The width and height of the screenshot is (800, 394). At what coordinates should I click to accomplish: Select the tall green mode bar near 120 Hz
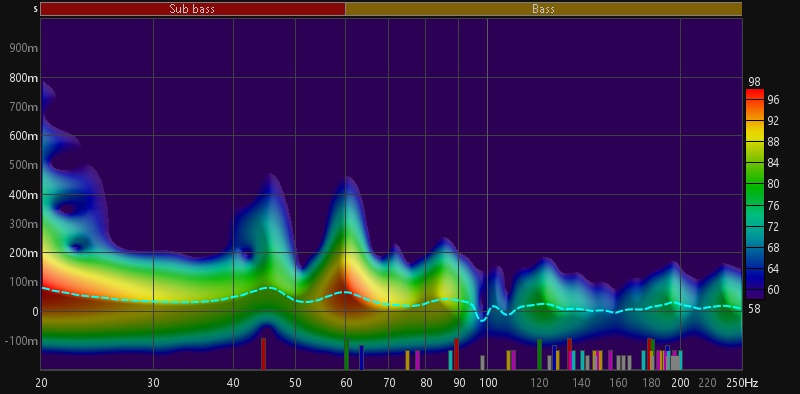pyautogui.click(x=539, y=354)
